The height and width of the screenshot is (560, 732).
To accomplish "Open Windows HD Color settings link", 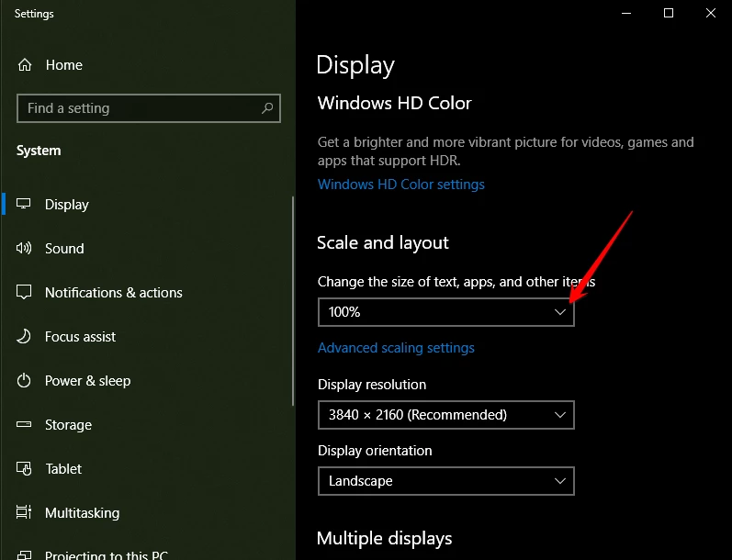I will coord(401,185).
